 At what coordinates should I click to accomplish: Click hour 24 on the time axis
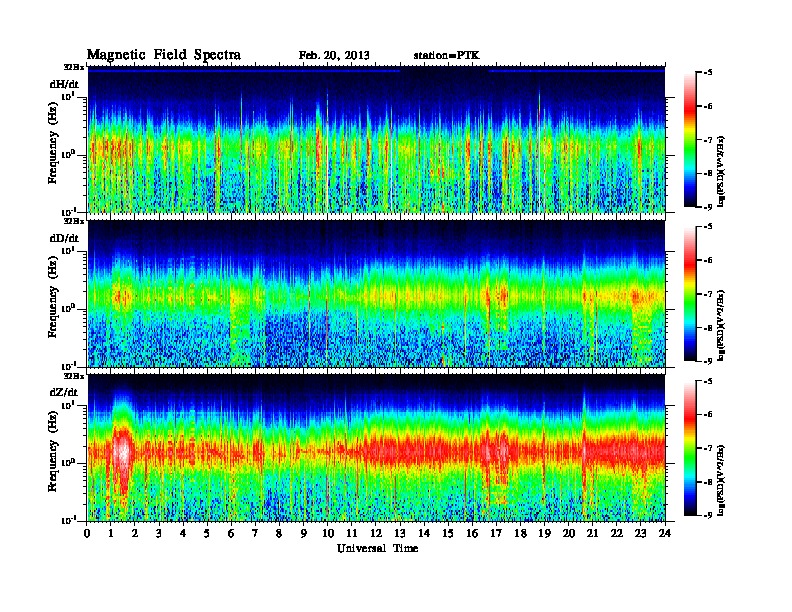[665, 534]
